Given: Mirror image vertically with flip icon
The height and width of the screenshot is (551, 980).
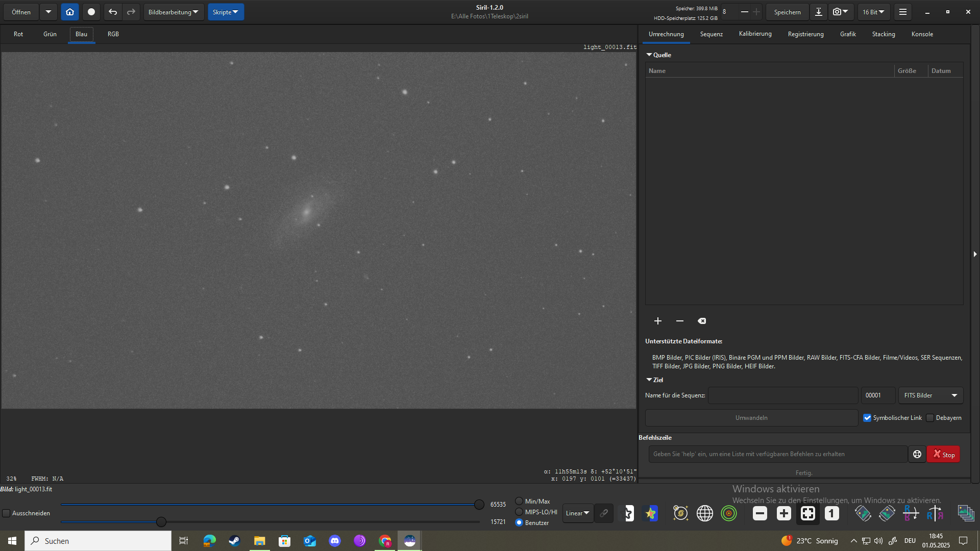Looking at the screenshot, I should point(911,513).
